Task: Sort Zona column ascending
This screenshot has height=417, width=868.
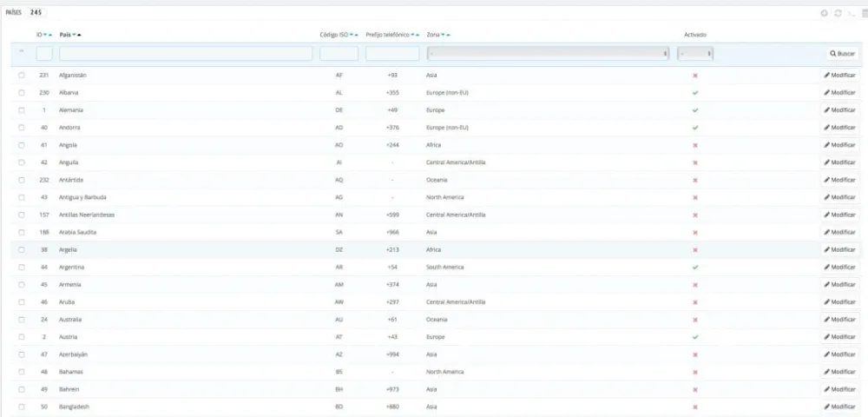Action: click(x=448, y=35)
